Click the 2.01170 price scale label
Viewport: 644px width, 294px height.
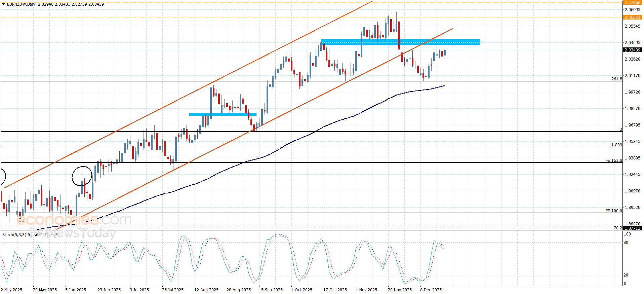(x=632, y=76)
